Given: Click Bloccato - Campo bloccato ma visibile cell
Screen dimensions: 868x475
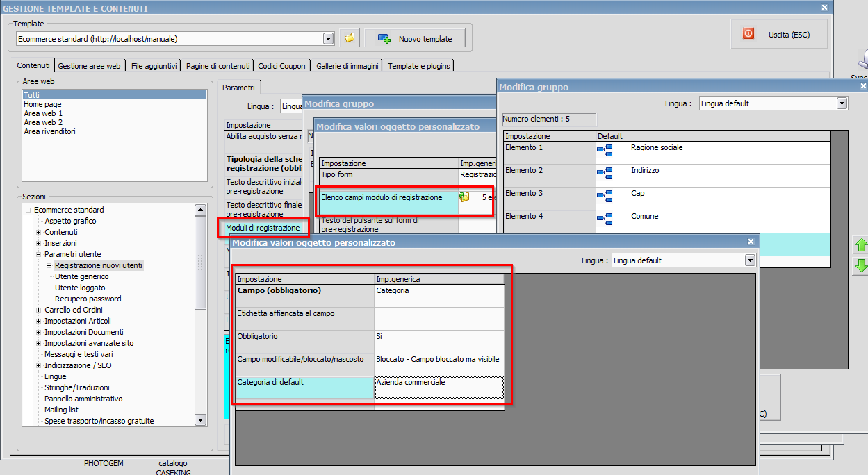Looking at the screenshot, I should click(x=439, y=364).
